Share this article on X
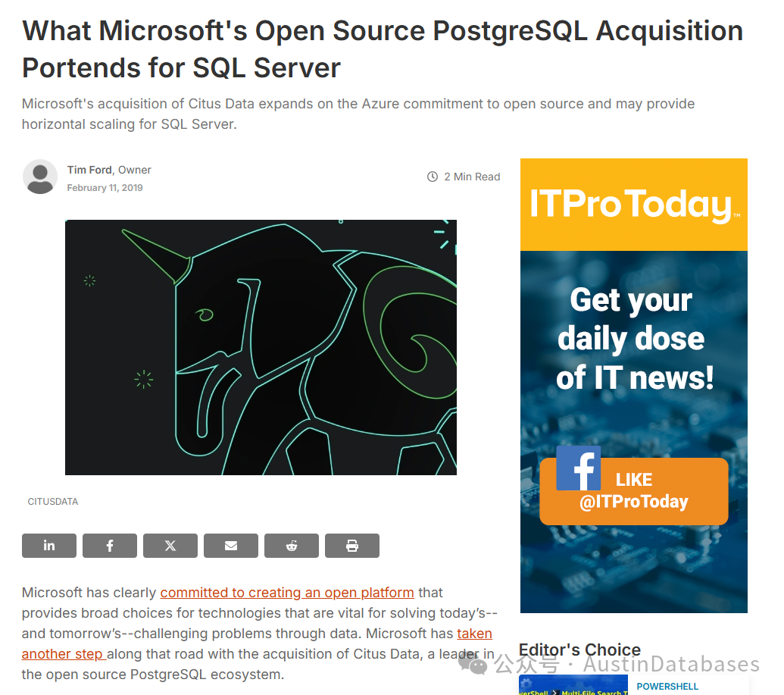The image size is (784, 695). point(170,546)
